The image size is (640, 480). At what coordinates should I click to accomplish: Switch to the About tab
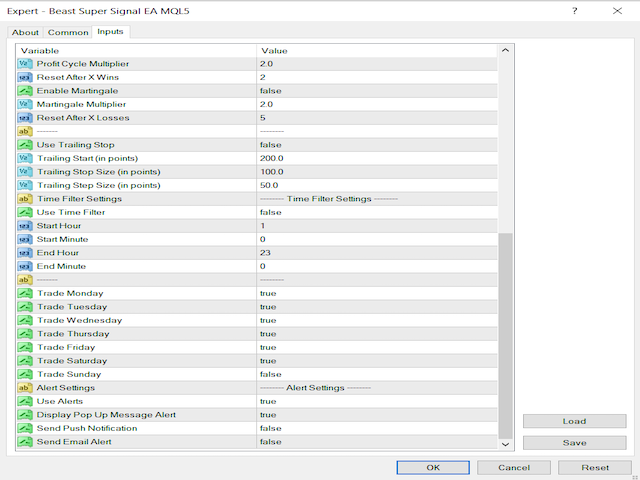point(25,32)
